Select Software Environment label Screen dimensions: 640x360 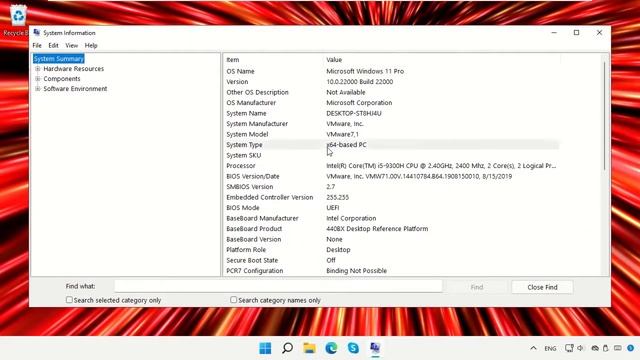(76, 89)
